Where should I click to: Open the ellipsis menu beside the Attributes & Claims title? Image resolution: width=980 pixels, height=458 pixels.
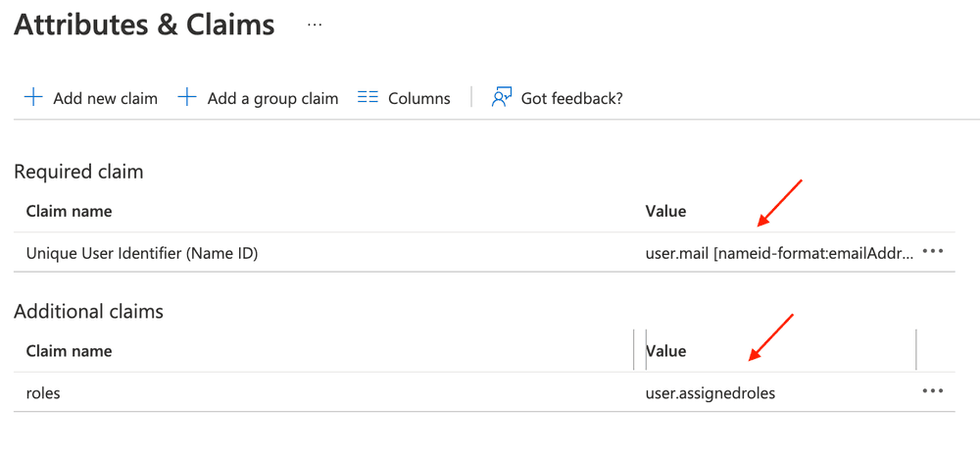click(x=315, y=25)
